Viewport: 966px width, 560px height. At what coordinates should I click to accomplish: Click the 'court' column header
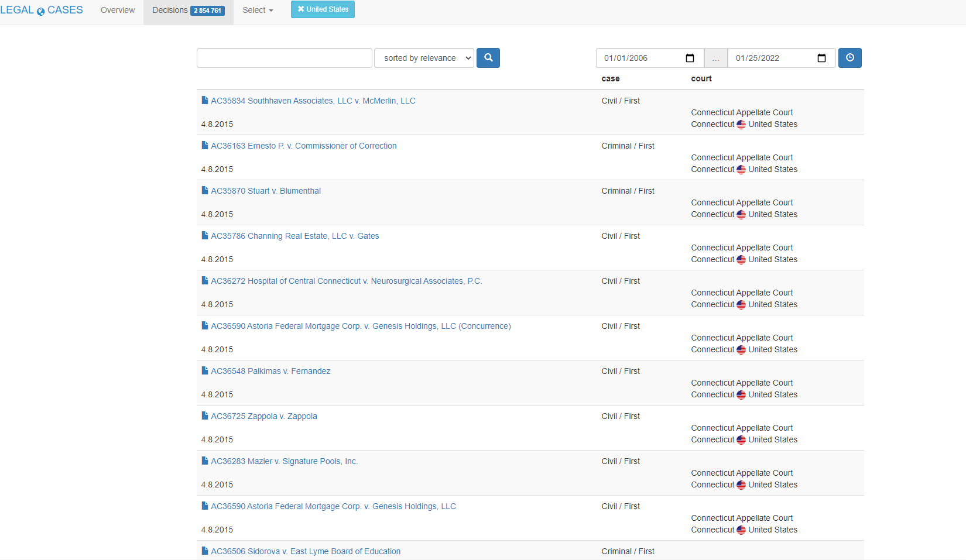701,78
